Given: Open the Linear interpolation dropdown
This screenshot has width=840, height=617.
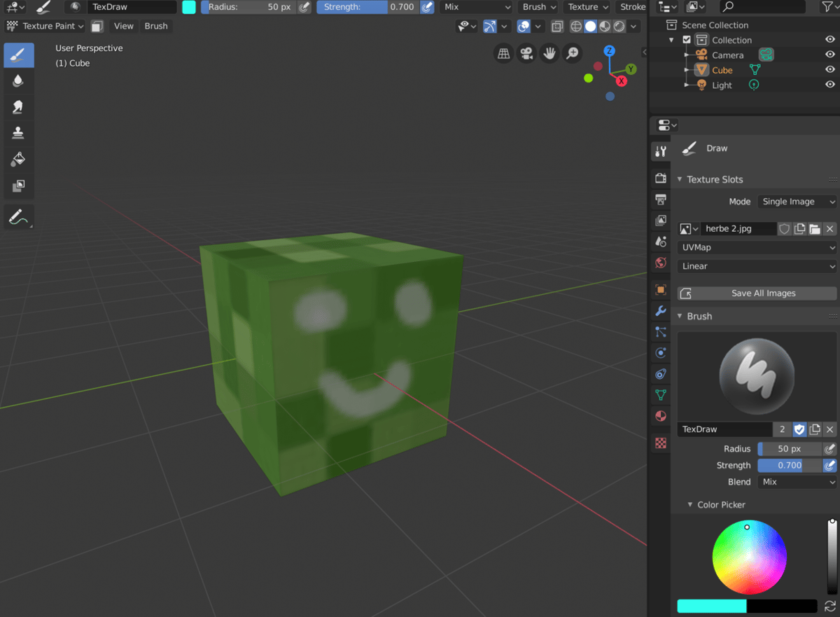Looking at the screenshot, I should (757, 266).
